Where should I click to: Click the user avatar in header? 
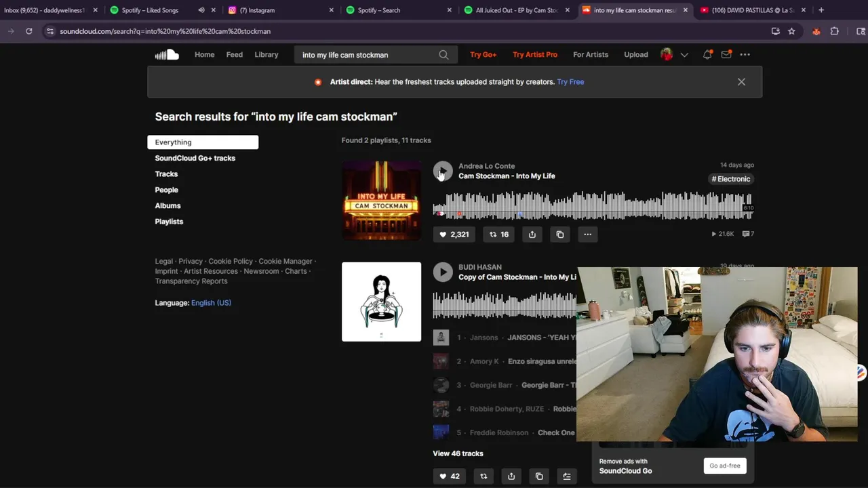pyautogui.click(x=667, y=55)
